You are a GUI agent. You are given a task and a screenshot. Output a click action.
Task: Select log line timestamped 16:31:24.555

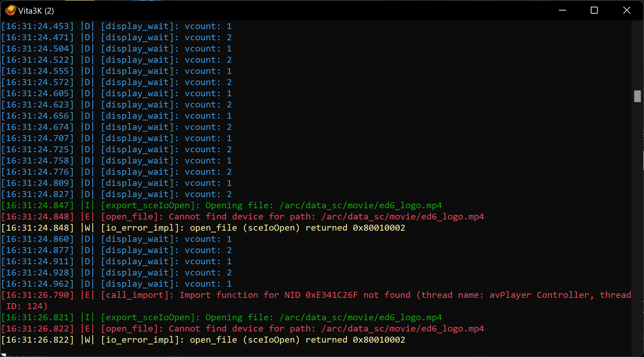tap(117, 71)
